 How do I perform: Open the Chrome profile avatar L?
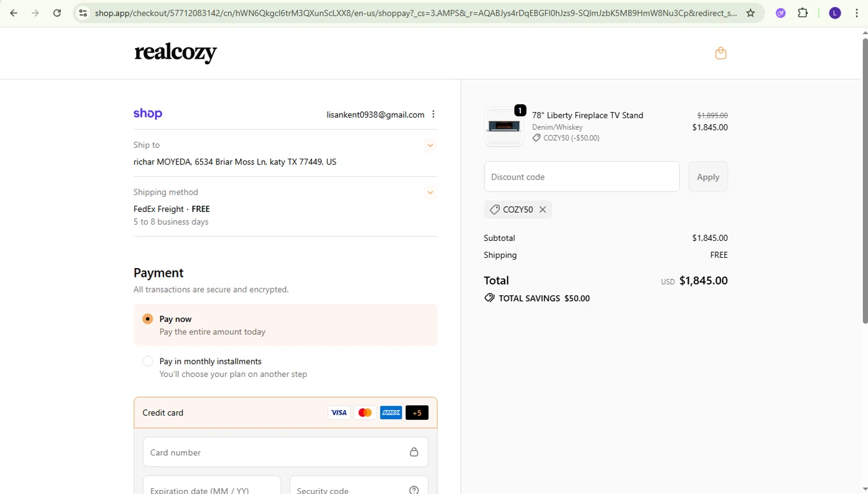tap(834, 13)
